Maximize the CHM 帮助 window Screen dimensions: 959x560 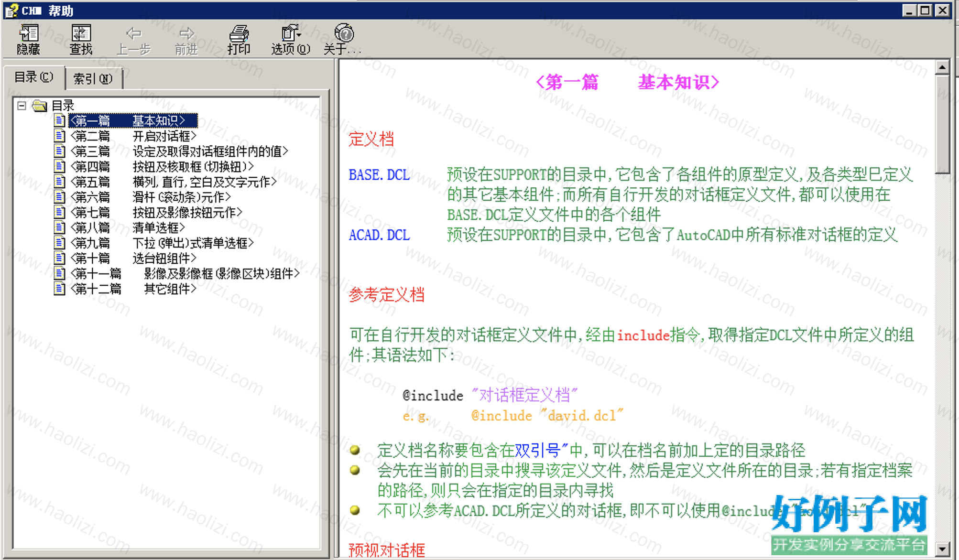pos(926,10)
